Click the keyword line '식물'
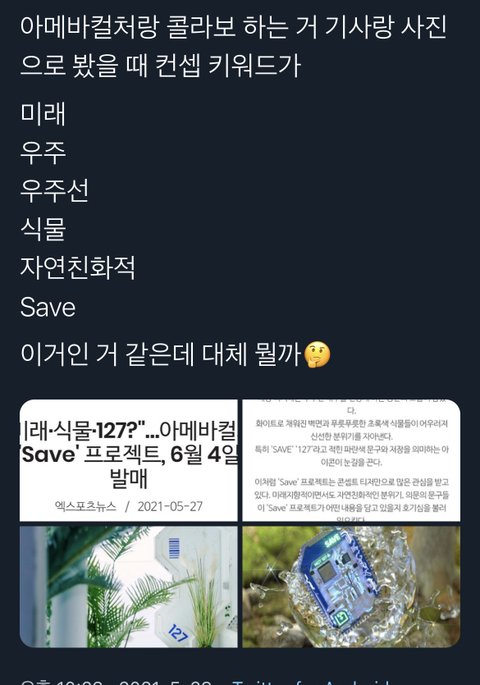480x685 pixels. coord(43,229)
